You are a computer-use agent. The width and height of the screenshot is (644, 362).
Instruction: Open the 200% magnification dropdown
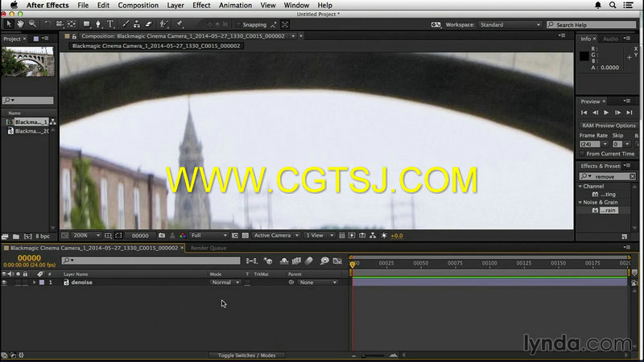[x=86, y=236]
